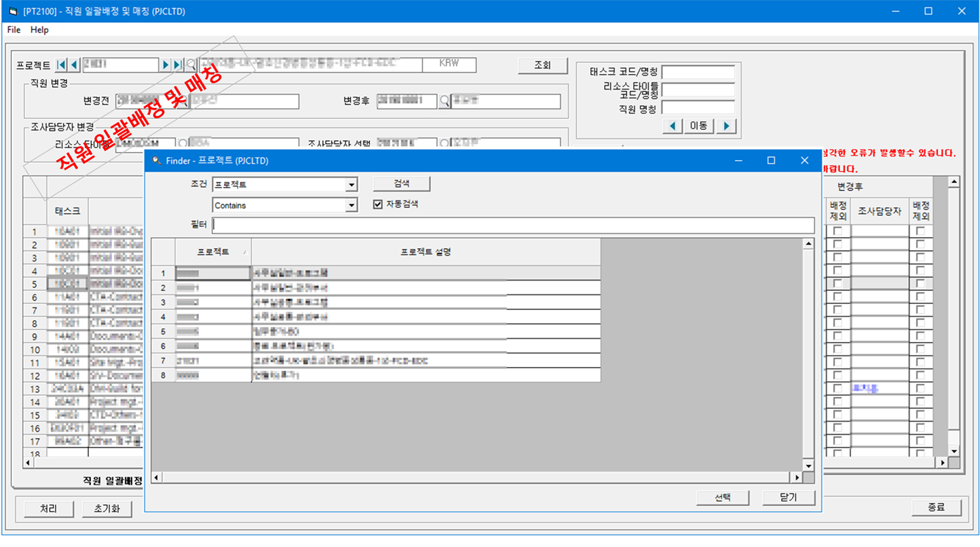Screen dimensions: 980x547
Task: Go to the previous project record
Action: point(74,65)
